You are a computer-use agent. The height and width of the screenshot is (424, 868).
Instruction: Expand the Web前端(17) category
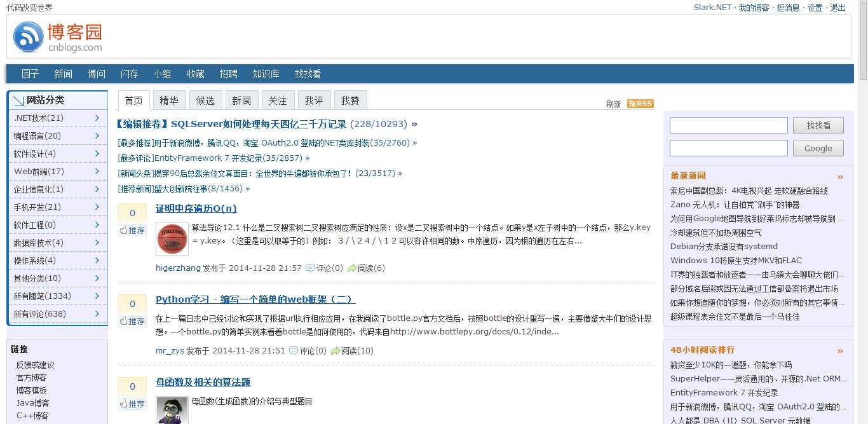pos(57,172)
